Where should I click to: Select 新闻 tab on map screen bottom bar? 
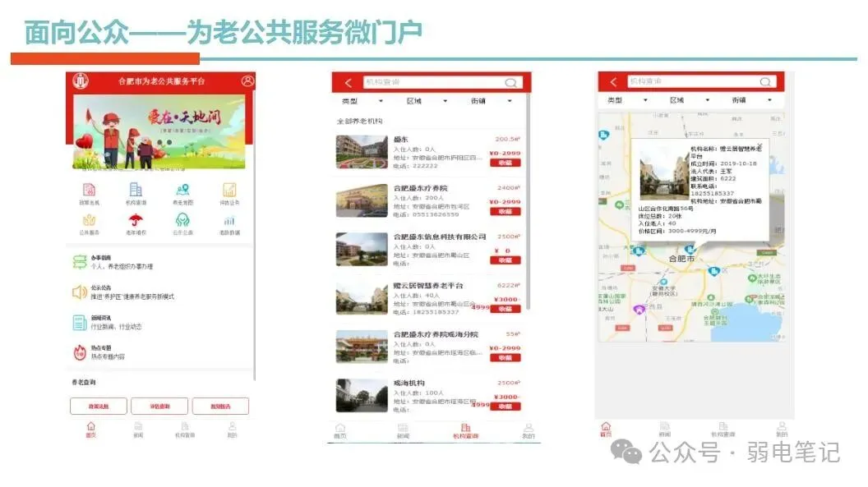click(665, 430)
